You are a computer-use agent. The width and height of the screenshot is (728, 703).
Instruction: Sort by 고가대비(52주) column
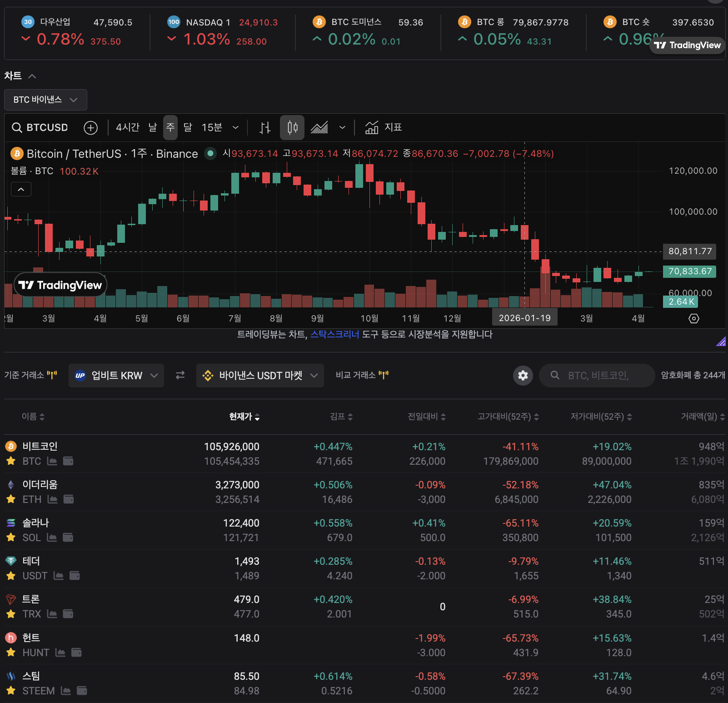coord(508,417)
